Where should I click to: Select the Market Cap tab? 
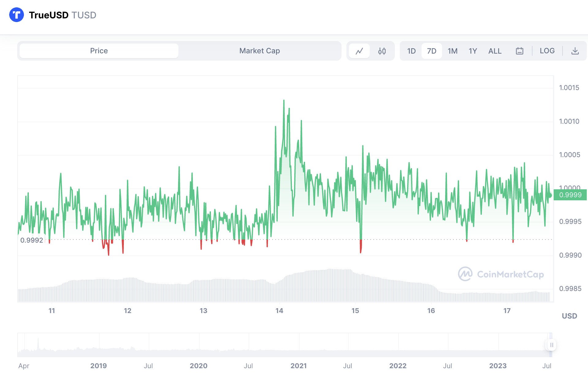click(x=259, y=51)
